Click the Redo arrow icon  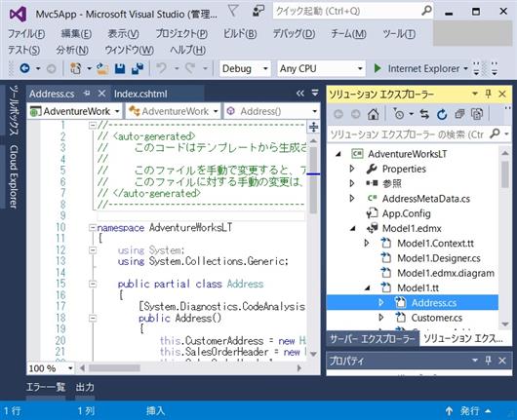(190, 68)
